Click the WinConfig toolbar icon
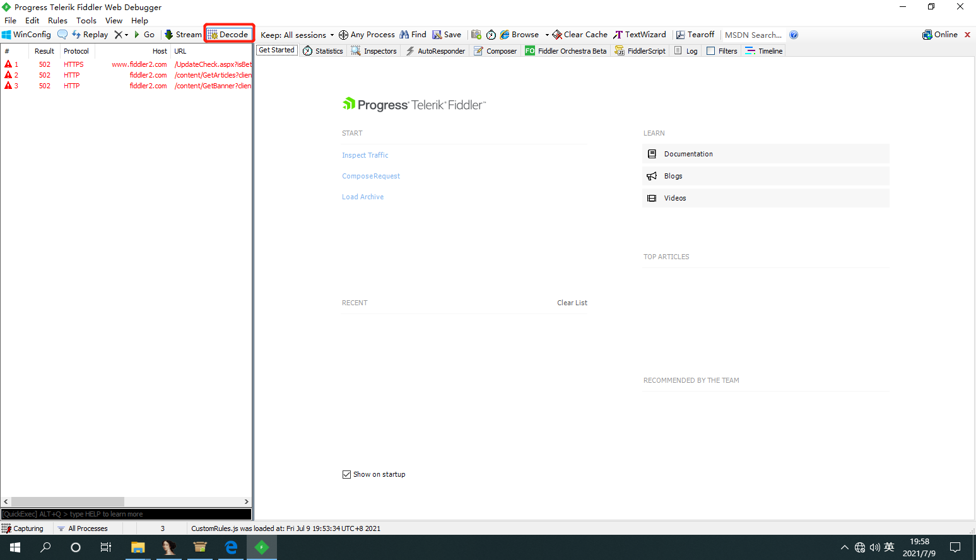This screenshot has height=560, width=976. tap(6, 35)
